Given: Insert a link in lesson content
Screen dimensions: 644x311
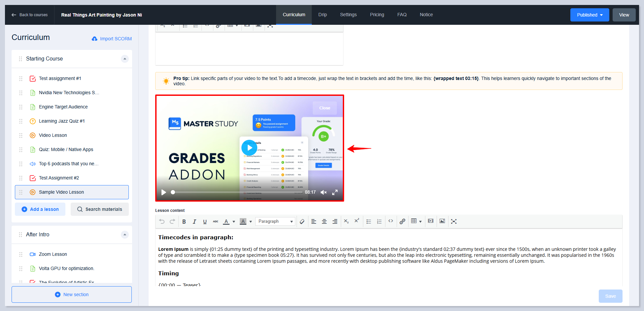Looking at the screenshot, I should tap(402, 221).
